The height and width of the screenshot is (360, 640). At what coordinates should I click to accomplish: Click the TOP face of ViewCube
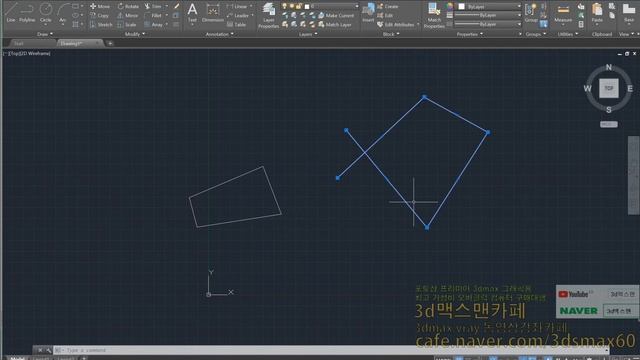pyautogui.click(x=609, y=88)
